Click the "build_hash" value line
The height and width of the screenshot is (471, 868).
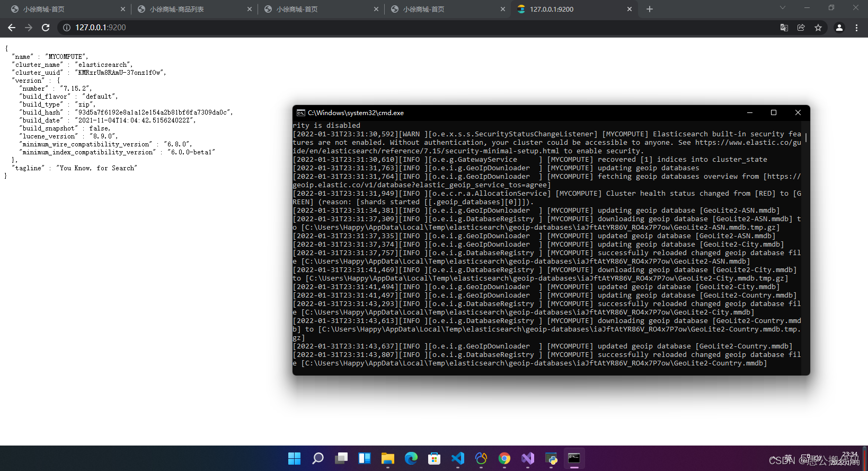click(126, 112)
